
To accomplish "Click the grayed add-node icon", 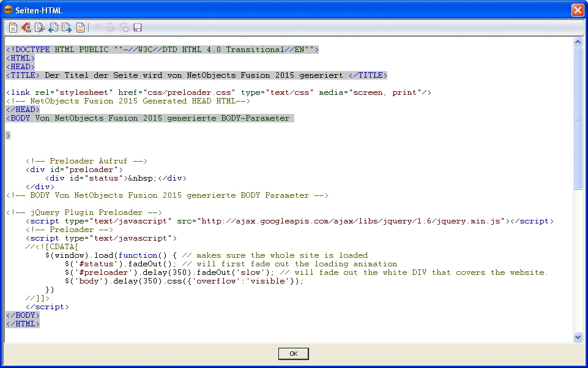I will click(x=124, y=28).
